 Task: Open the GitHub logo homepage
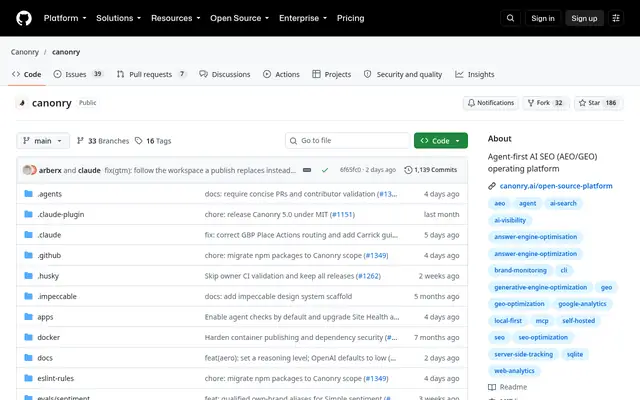pos(24,18)
